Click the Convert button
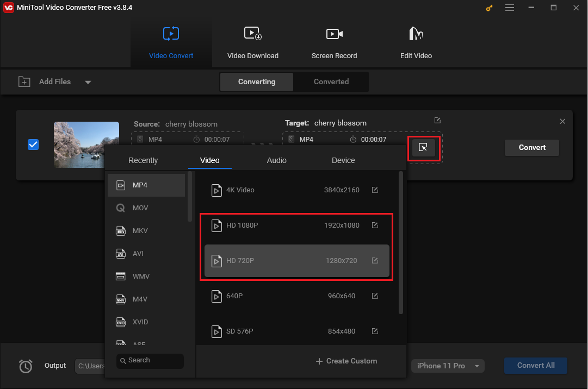The image size is (588, 389). 532,148
